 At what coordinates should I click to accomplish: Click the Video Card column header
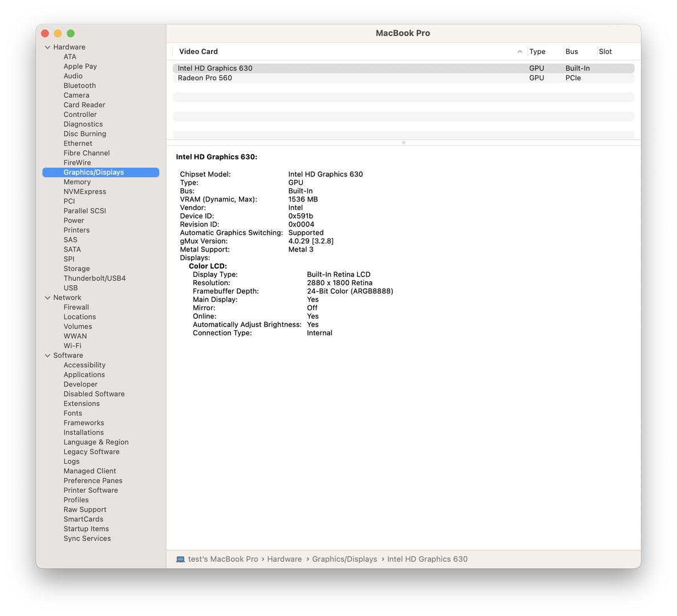pyautogui.click(x=198, y=51)
